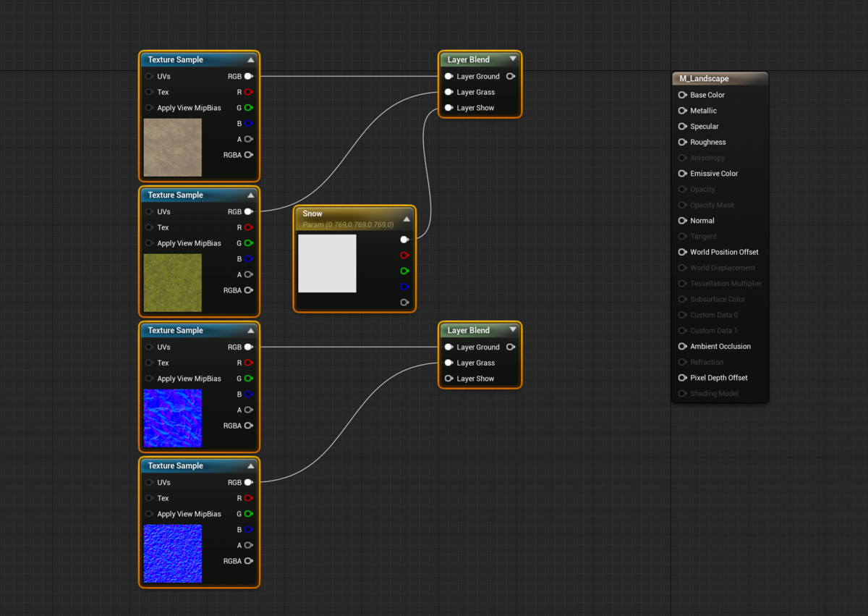Collapse the rocky normal-map Texture Sample node

pos(251,331)
